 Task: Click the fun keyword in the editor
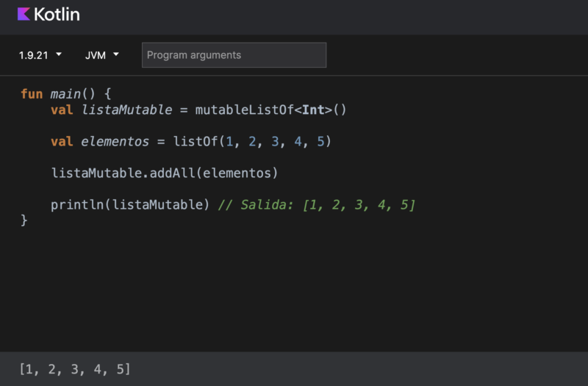[32, 94]
